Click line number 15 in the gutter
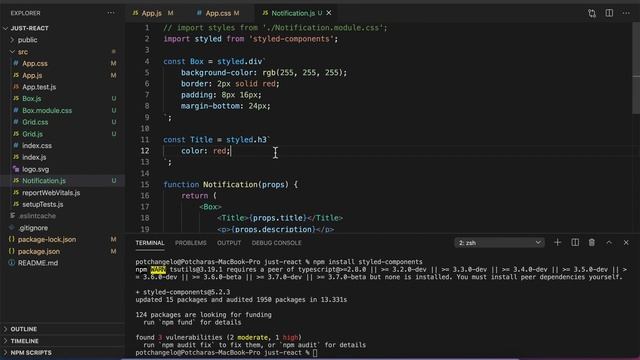The height and width of the screenshot is (360, 640). pos(145,184)
